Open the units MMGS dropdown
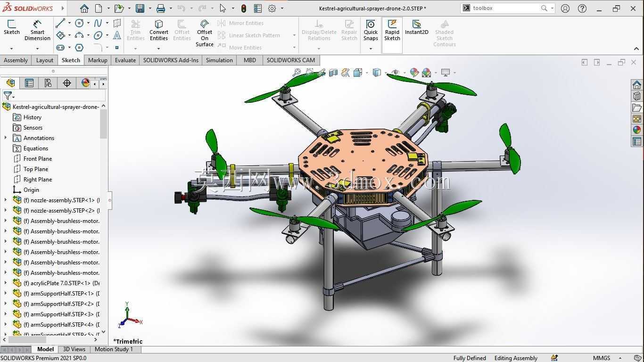 620,358
